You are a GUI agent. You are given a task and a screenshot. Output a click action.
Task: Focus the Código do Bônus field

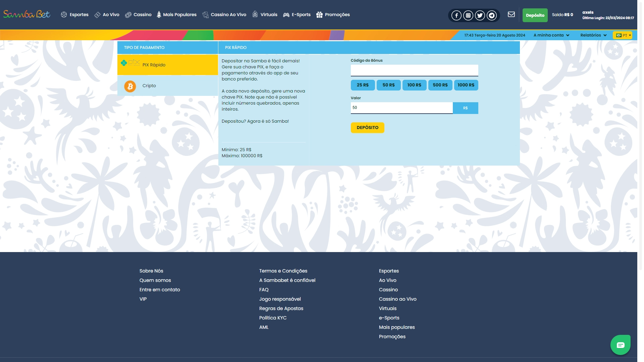415,70
